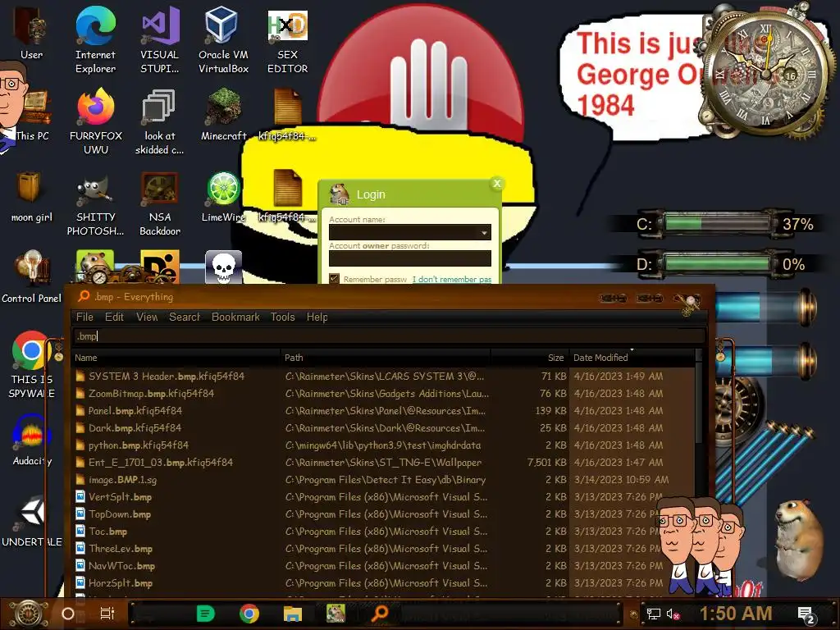Select the python.bmp.kfiq54f84 result
This screenshot has height=630, width=840.
pyautogui.click(x=383, y=445)
